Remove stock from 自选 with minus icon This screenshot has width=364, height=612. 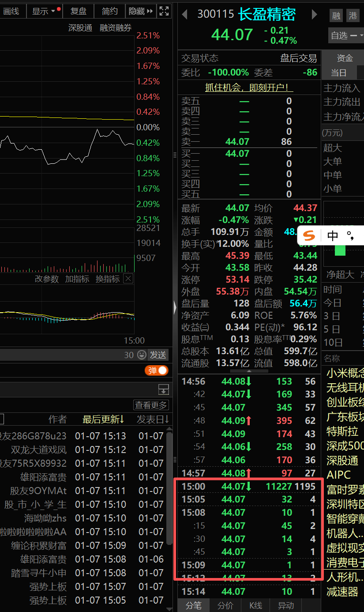pyautogui.click(x=353, y=35)
